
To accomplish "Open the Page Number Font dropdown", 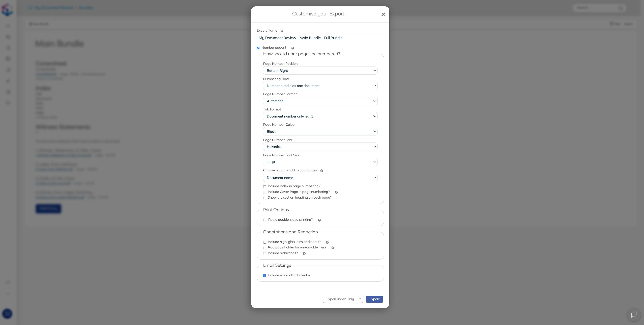I will tap(320, 147).
